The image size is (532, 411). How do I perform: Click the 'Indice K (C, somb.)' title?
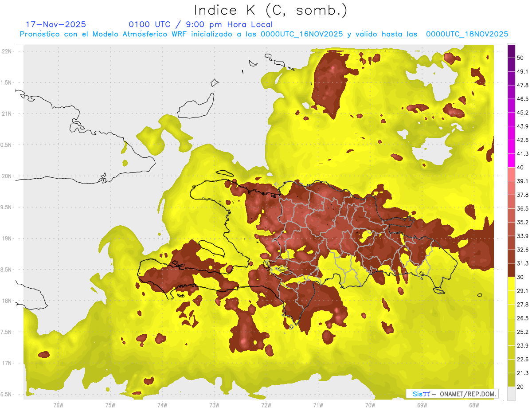pos(271,10)
